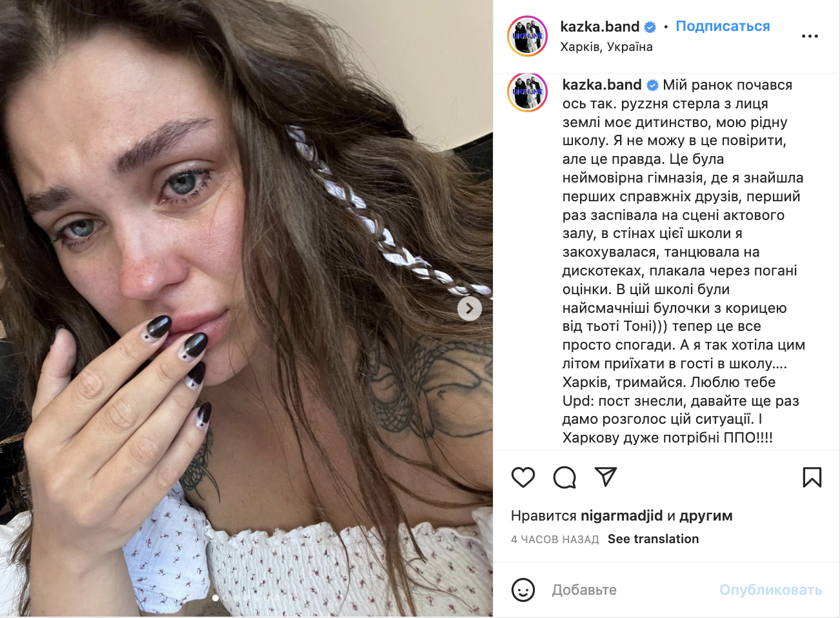Open comments via speech bubble icon

tap(565, 477)
